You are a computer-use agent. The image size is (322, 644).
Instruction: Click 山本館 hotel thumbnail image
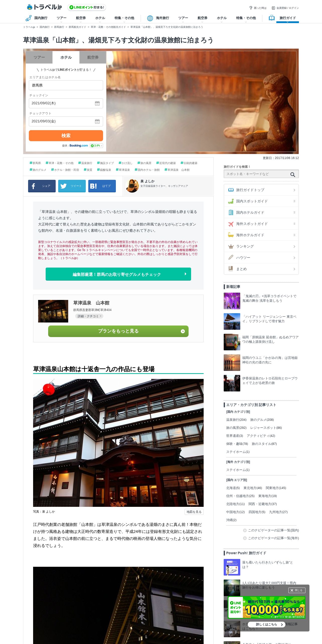point(53,311)
